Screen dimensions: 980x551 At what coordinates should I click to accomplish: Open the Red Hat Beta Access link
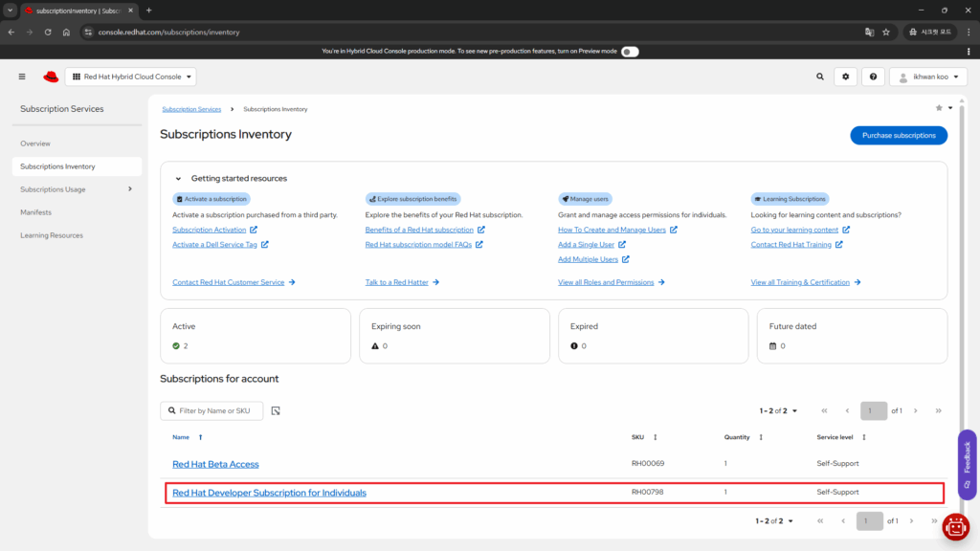215,464
